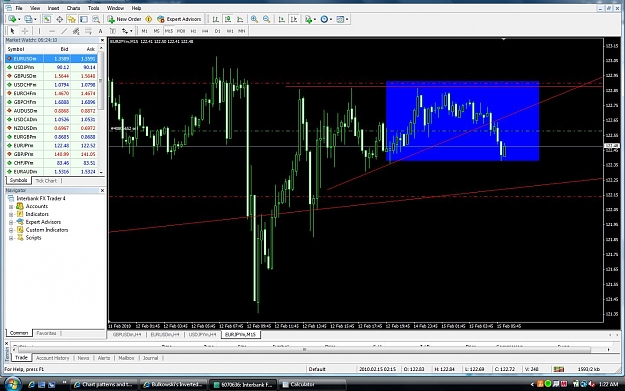Viewport: 625px width, 391px height.
Task: Switch timeframe to M5
Action: click(x=157, y=31)
